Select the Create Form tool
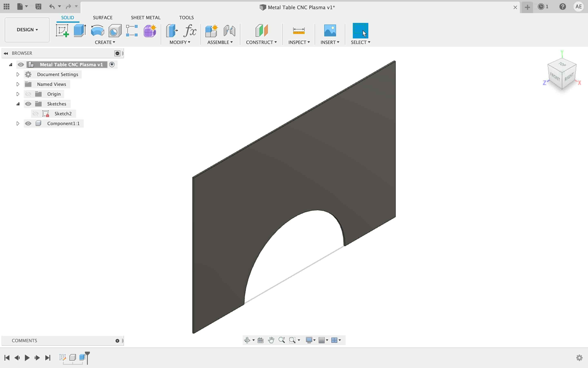The image size is (588, 368). [x=150, y=31]
